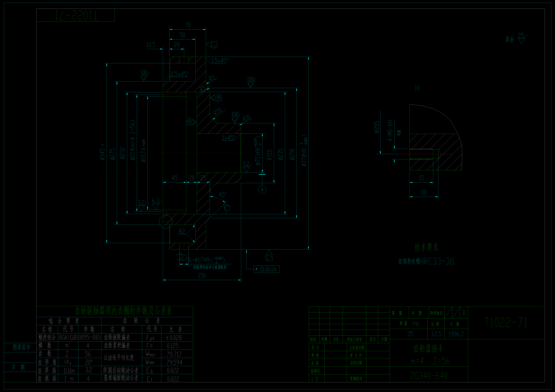Select the 6-ø17H9 hole callout
Screen dimensions: 555x392
click(207, 260)
